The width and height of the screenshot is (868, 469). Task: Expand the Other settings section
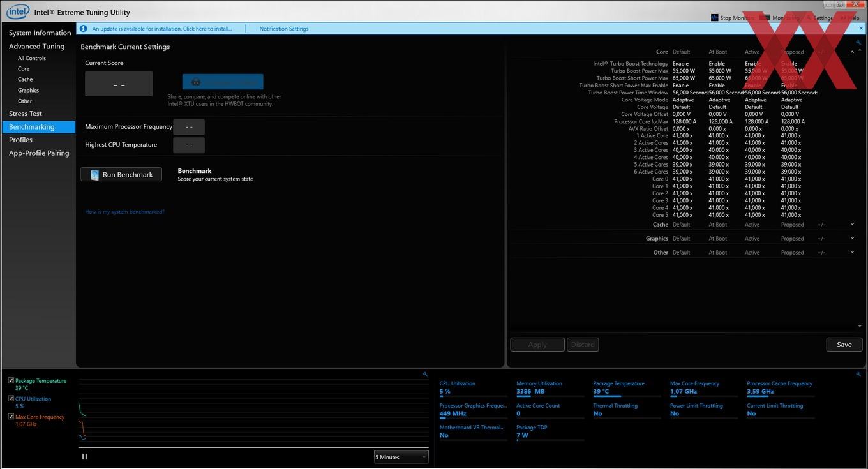tap(852, 252)
